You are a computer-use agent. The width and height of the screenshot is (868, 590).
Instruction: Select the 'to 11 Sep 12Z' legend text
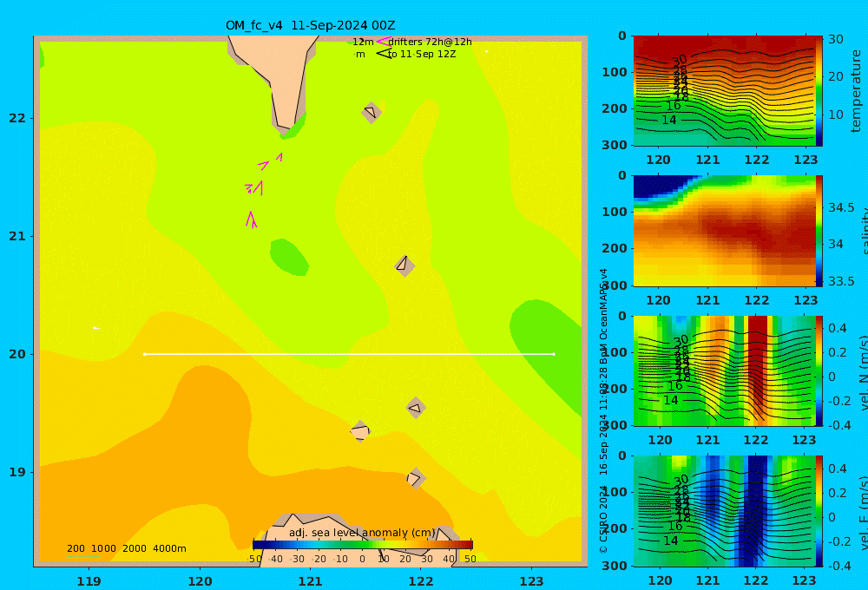[x=422, y=55]
